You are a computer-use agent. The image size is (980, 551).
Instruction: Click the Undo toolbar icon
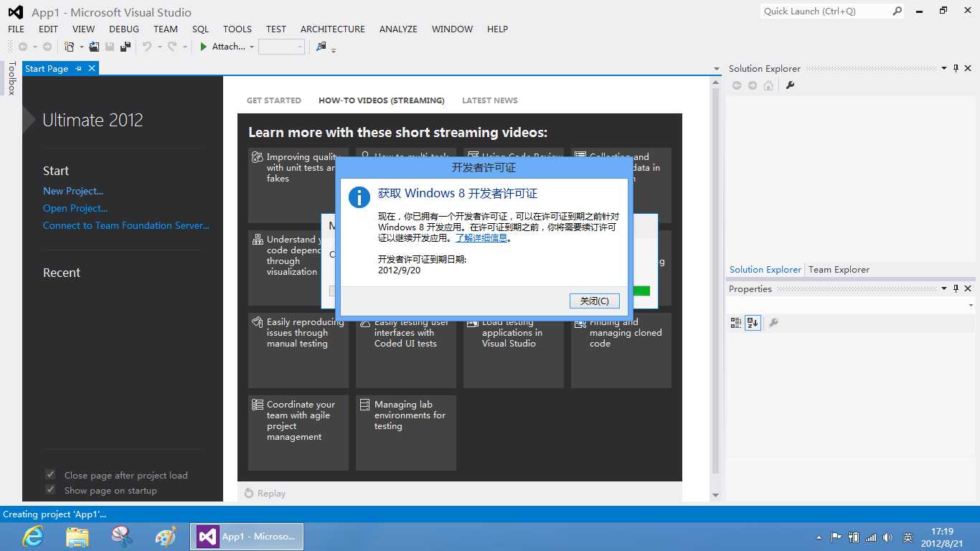(x=146, y=47)
